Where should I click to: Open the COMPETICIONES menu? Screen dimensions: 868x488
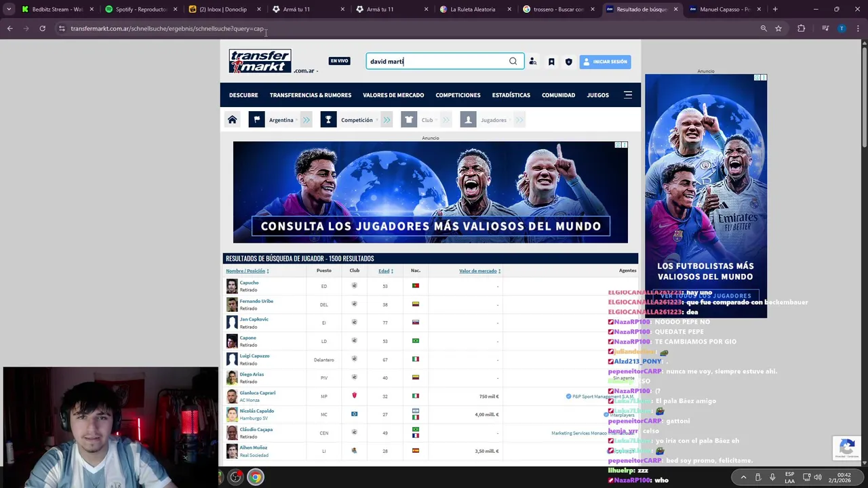[x=458, y=95]
